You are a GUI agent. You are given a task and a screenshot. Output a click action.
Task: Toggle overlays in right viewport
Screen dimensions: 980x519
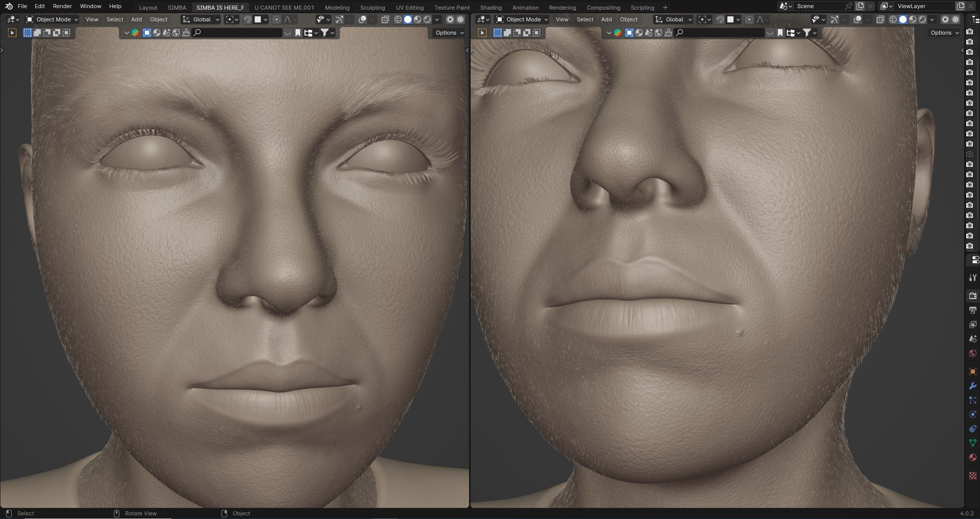coord(857,19)
